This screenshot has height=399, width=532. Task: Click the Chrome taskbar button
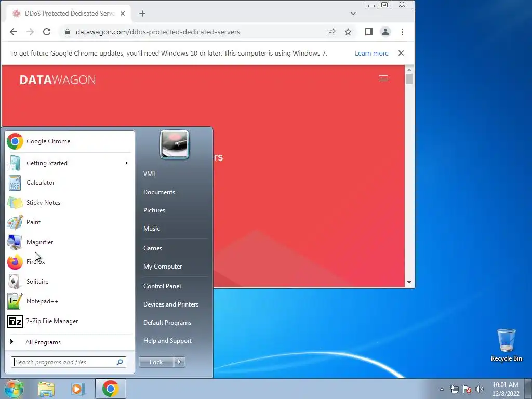(110, 389)
